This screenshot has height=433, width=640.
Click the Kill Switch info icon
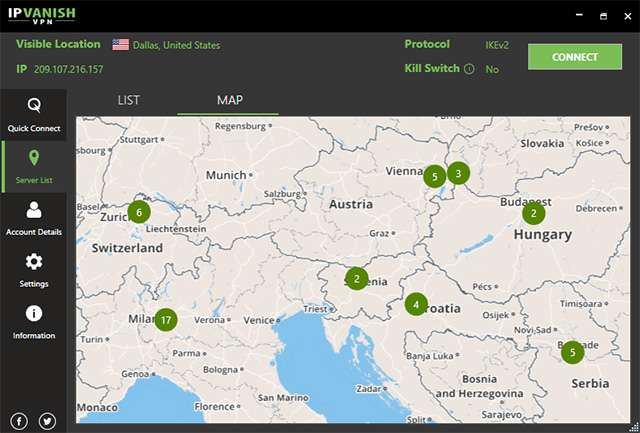469,69
